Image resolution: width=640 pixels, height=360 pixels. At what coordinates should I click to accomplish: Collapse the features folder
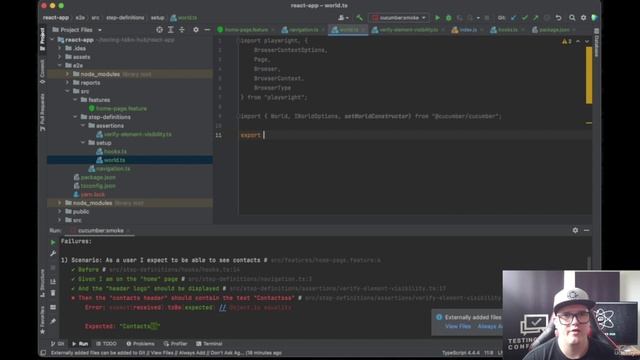[75, 100]
